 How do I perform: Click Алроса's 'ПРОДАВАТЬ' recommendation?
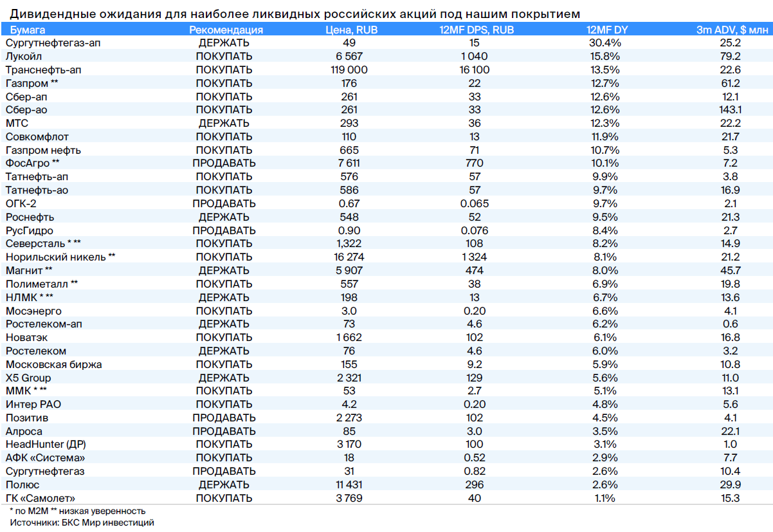coord(224,432)
